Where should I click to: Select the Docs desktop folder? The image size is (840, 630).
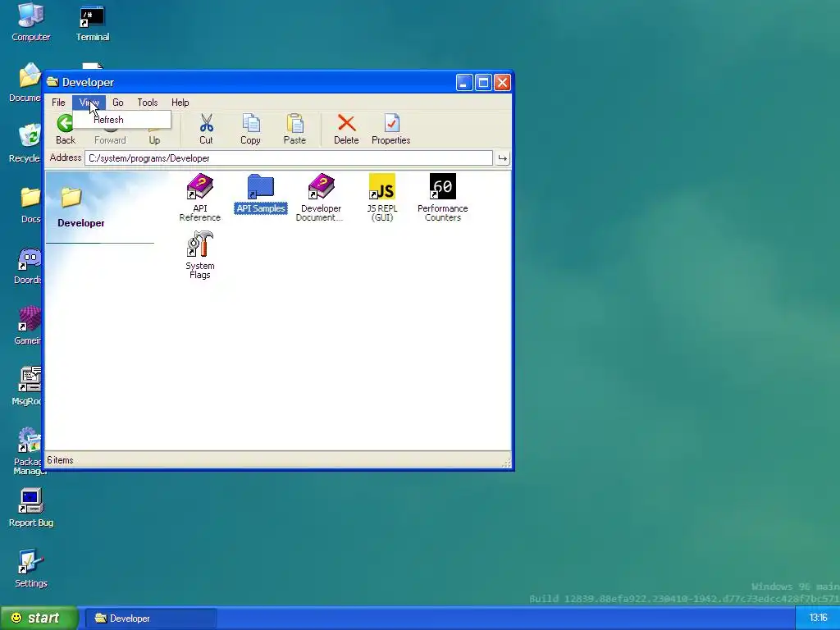(30, 204)
